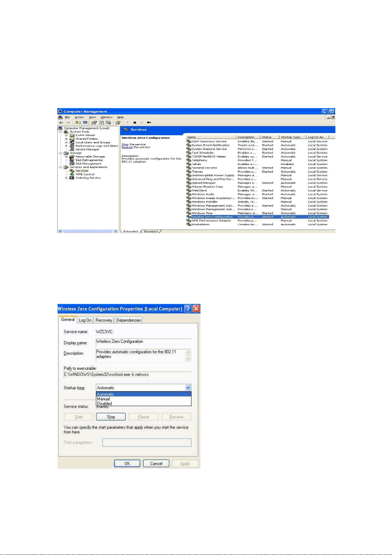Click the Back arrow in Computer Management toolbar
Screen dimensions: 392x555
[x=61, y=123]
